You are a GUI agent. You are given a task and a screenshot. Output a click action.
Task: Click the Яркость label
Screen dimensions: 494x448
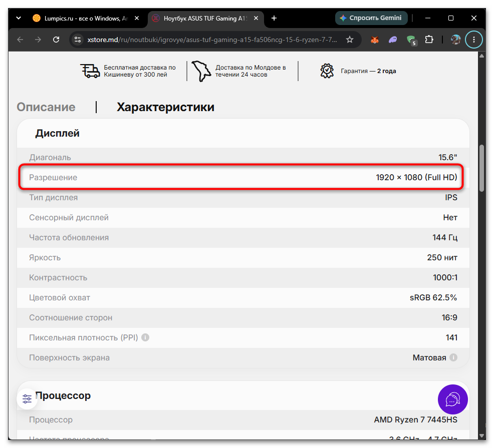45,257
